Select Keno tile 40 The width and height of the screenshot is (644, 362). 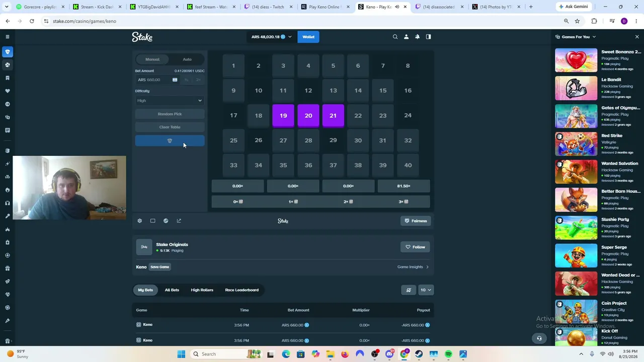(408, 165)
